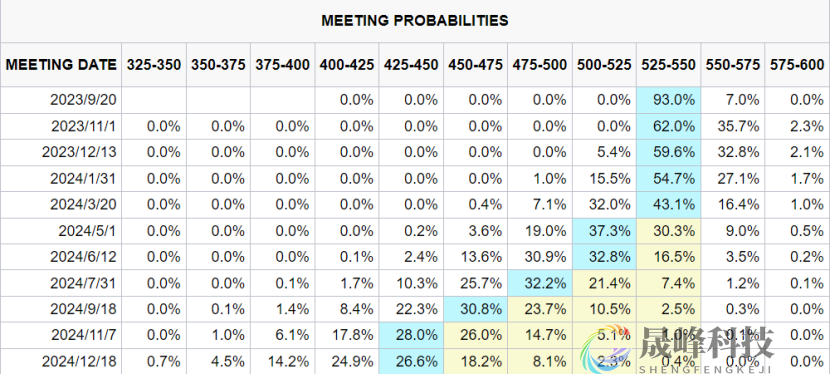830x374 pixels.
Task: Click the 2023/9/20 meeting date row
Action: tap(415, 100)
